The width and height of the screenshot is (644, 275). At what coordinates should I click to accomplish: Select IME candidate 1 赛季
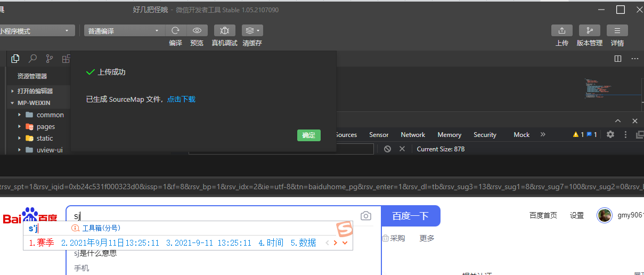click(x=42, y=243)
